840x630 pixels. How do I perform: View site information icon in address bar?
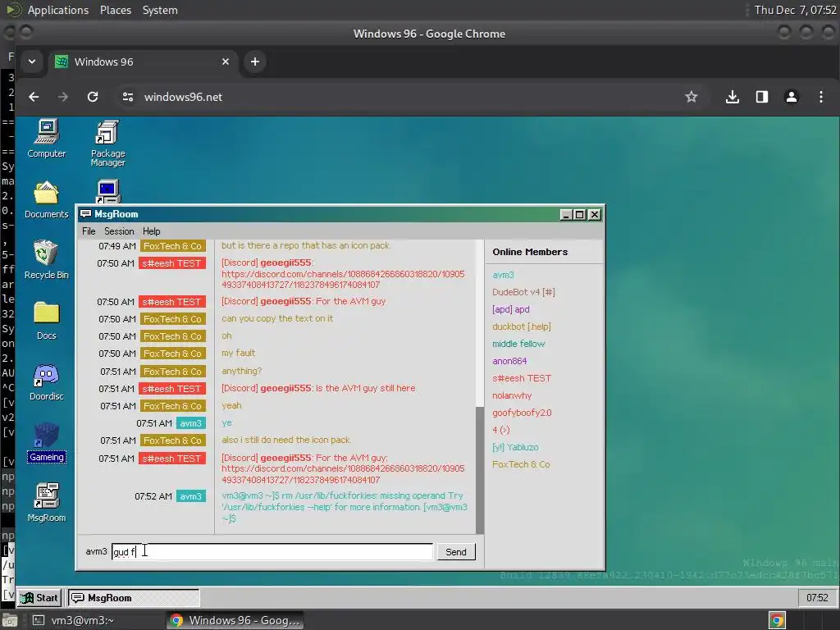tap(127, 97)
